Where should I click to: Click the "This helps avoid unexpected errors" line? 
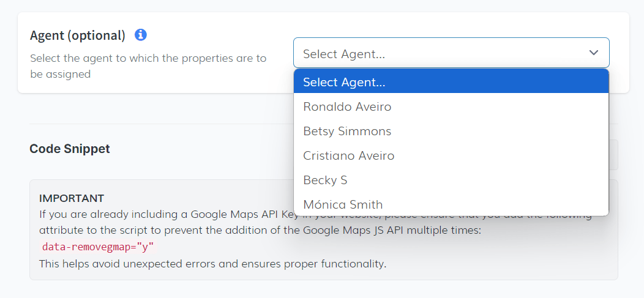click(212, 264)
